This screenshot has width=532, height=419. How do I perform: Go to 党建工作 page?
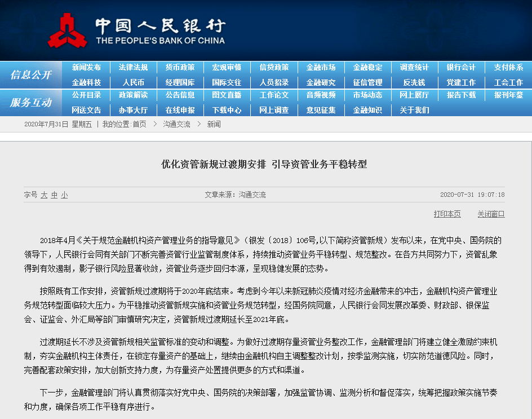pos(461,82)
